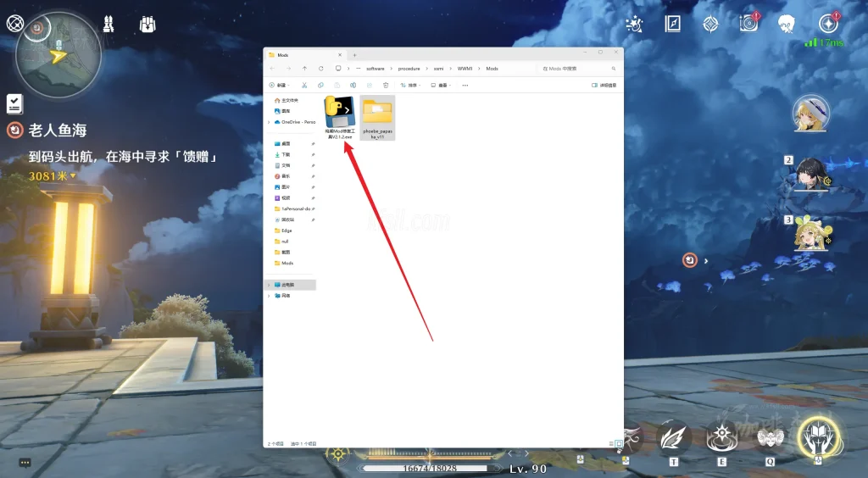This screenshot has height=478, width=868.
Task: Click the backpack-style icon near minimap
Action: tap(147, 24)
